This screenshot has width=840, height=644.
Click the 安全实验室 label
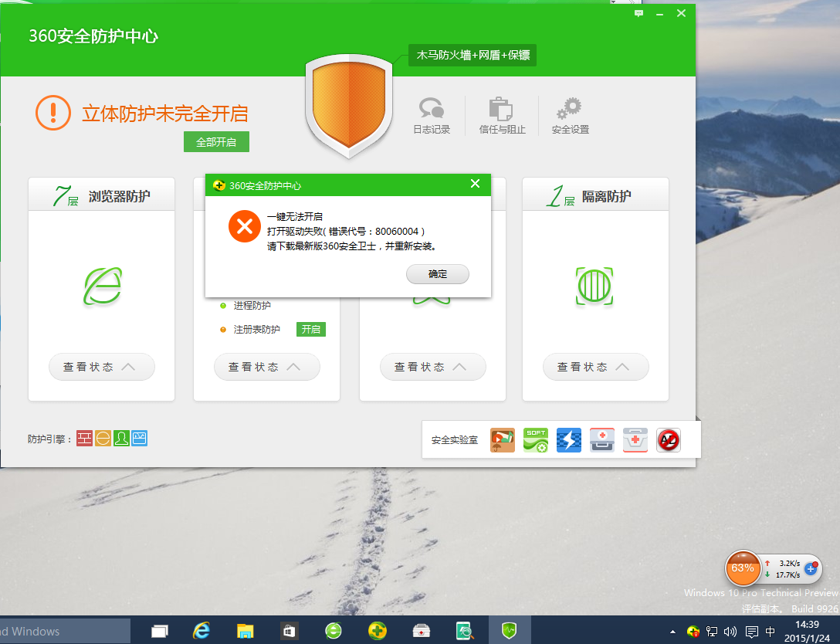(454, 440)
